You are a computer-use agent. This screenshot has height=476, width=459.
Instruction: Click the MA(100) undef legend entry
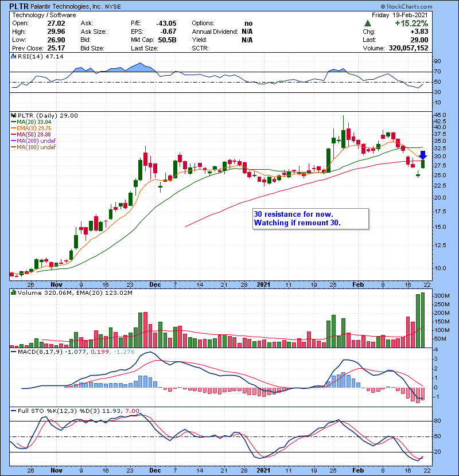click(x=36, y=147)
